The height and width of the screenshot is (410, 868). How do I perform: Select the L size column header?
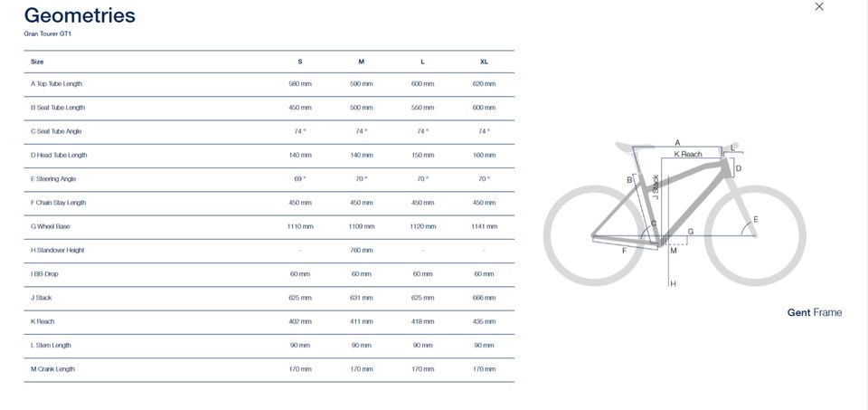[x=422, y=62]
